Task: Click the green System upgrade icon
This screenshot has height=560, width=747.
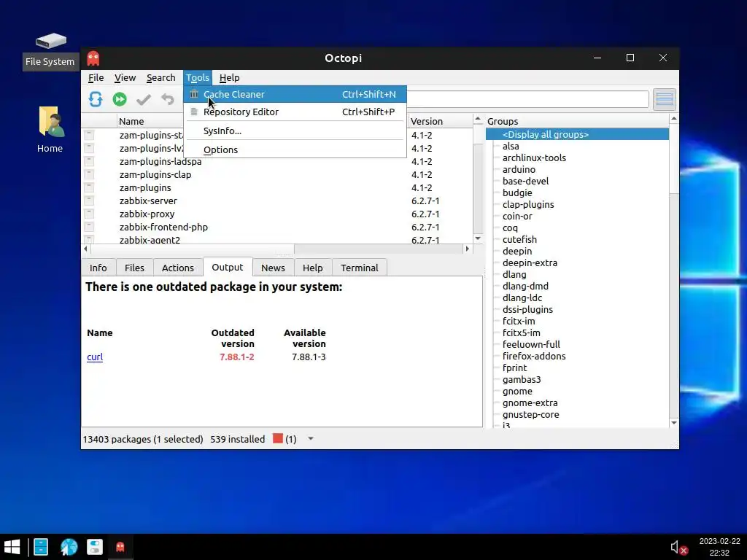Action: tap(120, 99)
